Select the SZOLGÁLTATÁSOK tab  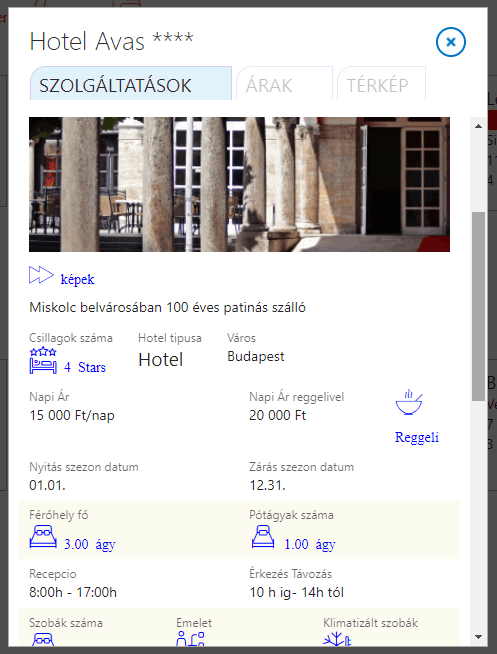(131, 83)
